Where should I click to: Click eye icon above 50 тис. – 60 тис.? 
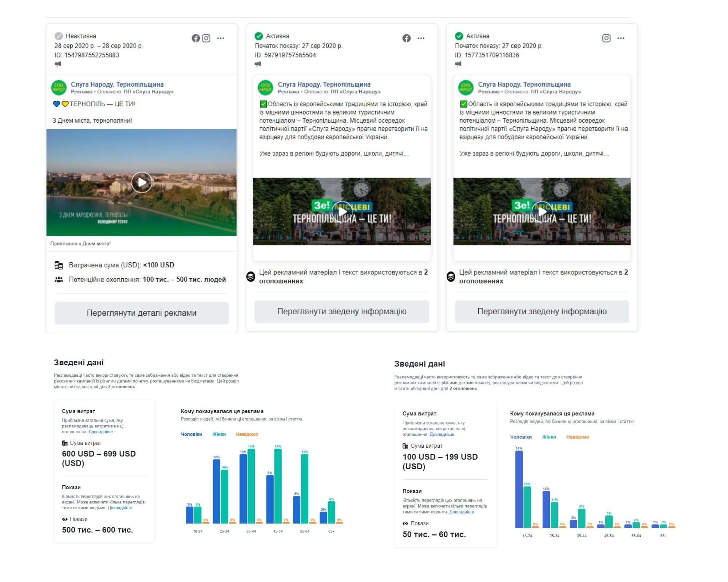point(405,523)
